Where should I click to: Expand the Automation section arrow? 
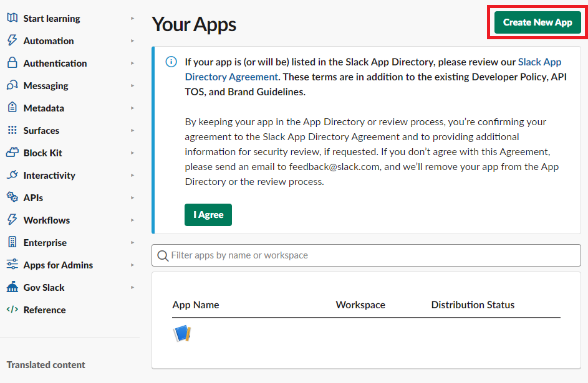pyautogui.click(x=132, y=41)
